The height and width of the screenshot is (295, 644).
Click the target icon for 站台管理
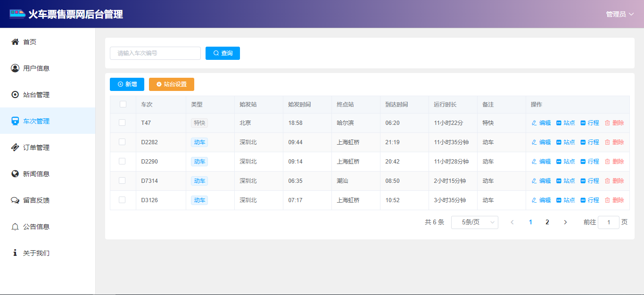coord(15,95)
